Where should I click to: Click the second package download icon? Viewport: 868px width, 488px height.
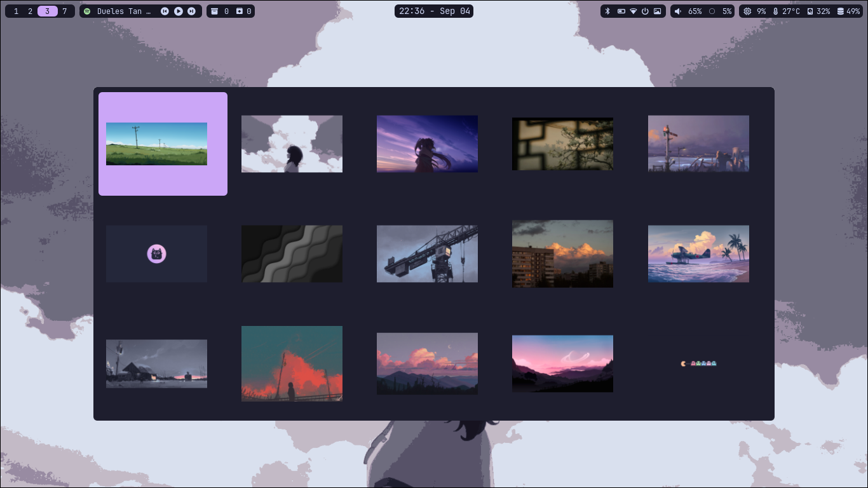point(240,11)
